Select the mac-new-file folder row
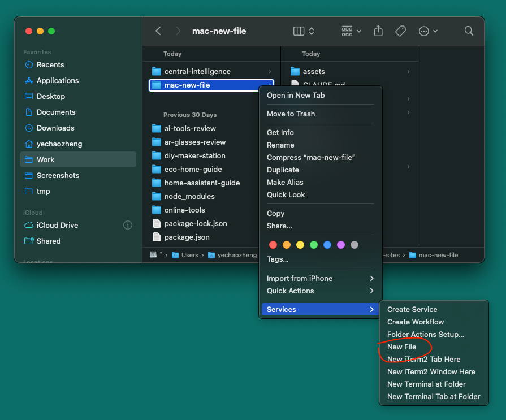Viewport: 506px width, 420px height. [211, 85]
